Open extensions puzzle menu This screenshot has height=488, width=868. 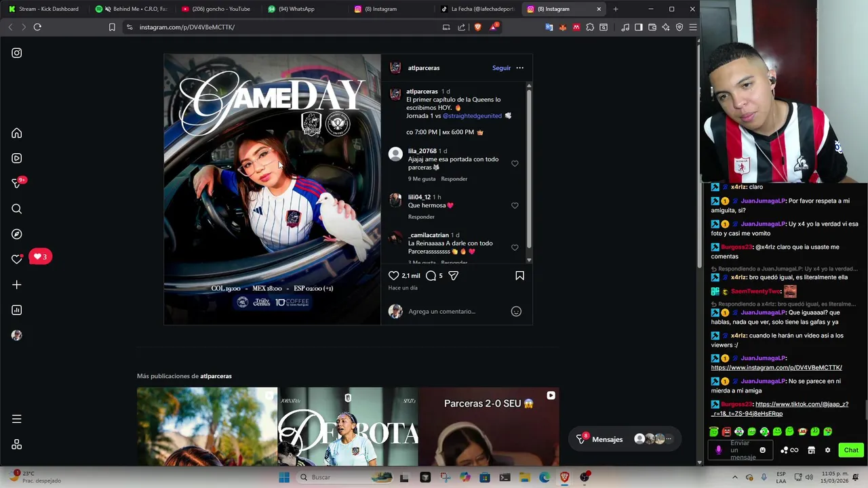pyautogui.click(x=590, y=27)
